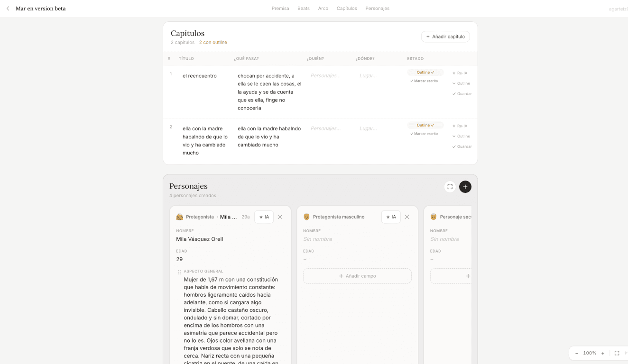The image size is (628, 364).
Task: Close the Protagonista Mila character card
Action: [280, 217]
